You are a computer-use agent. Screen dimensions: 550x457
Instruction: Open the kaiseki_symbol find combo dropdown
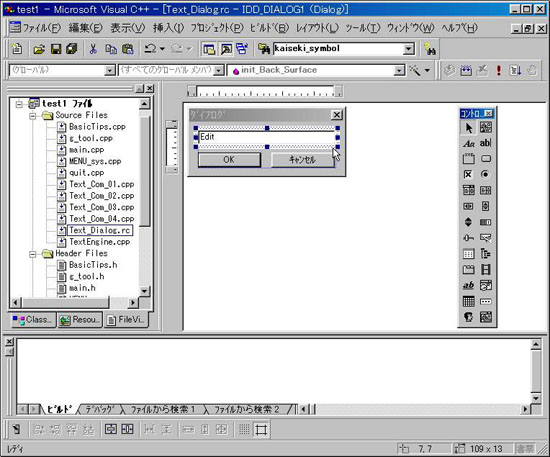coord(409,49)
